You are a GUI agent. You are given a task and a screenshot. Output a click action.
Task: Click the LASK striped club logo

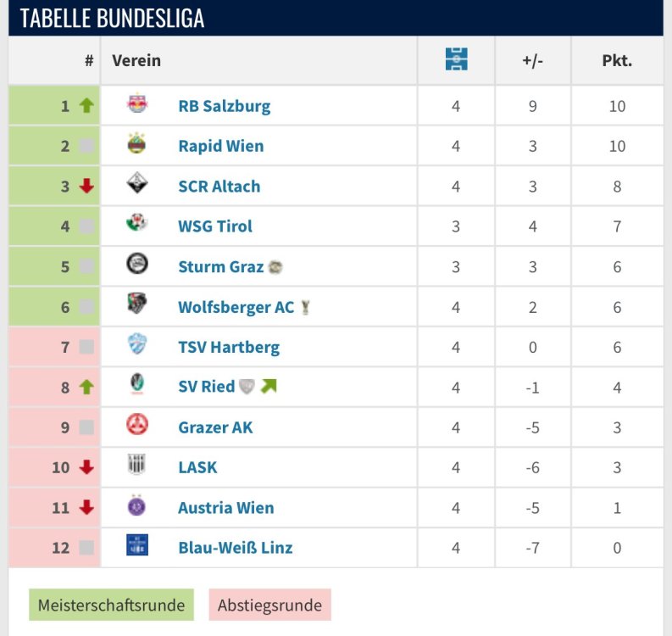(136, 466)
